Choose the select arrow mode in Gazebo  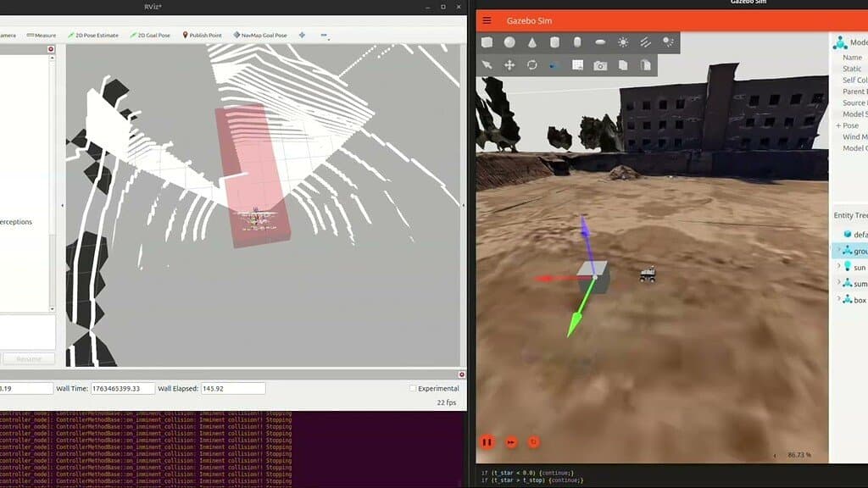[487, 65]
